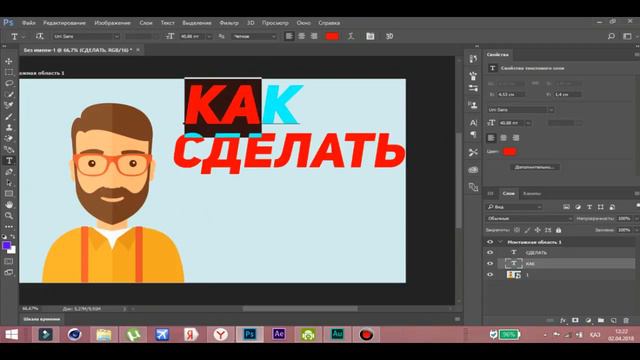
Task: Click the horizontal canvas scrollbar
Action: click(300, 309)
